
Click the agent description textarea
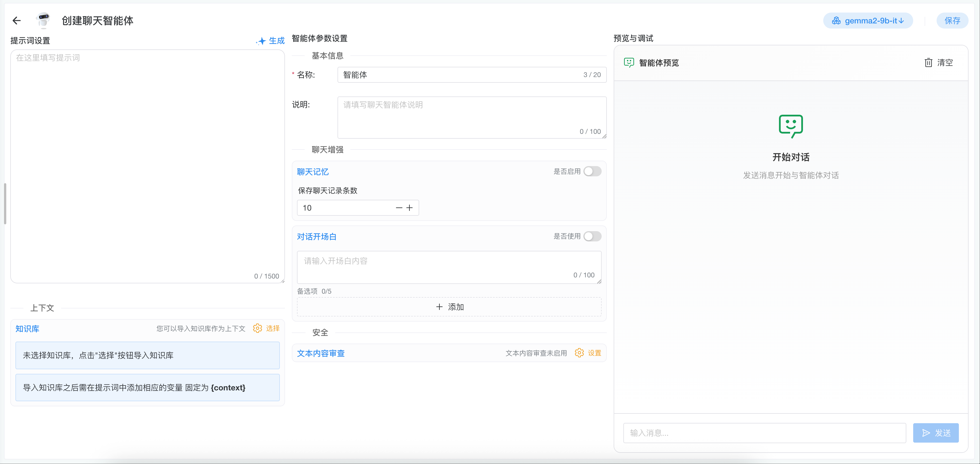click(x=471, y=117)
